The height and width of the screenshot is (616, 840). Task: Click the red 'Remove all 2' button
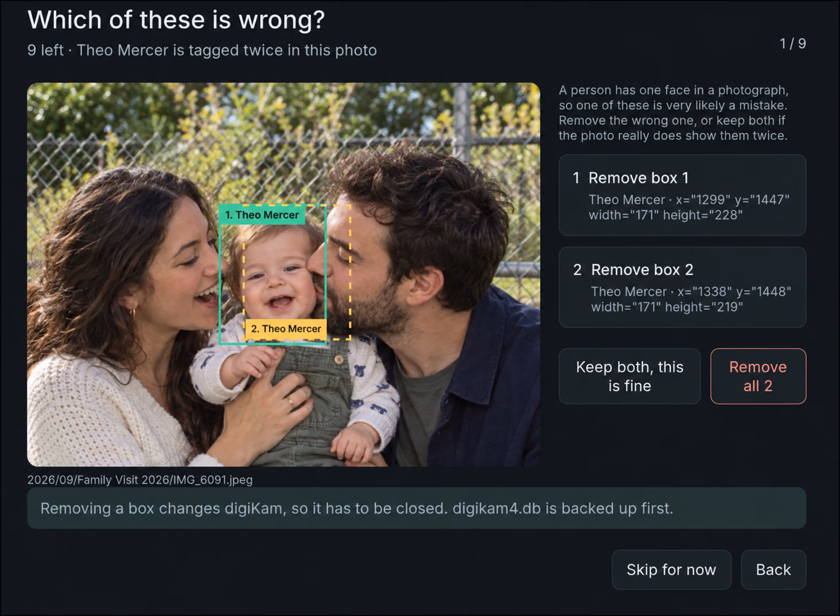758,376
